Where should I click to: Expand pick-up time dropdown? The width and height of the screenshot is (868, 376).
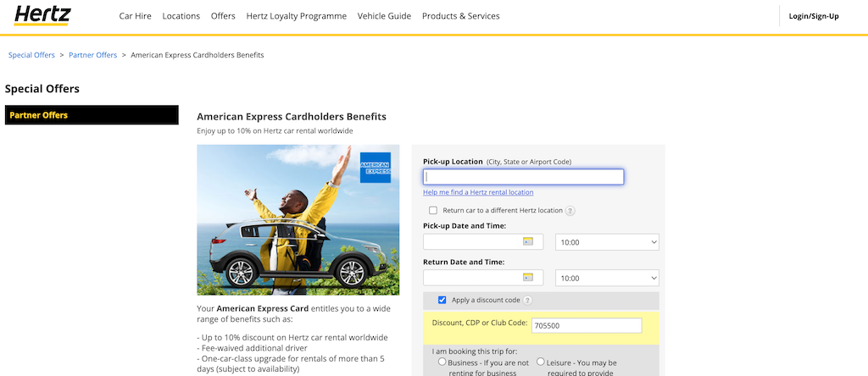[607, 242]
